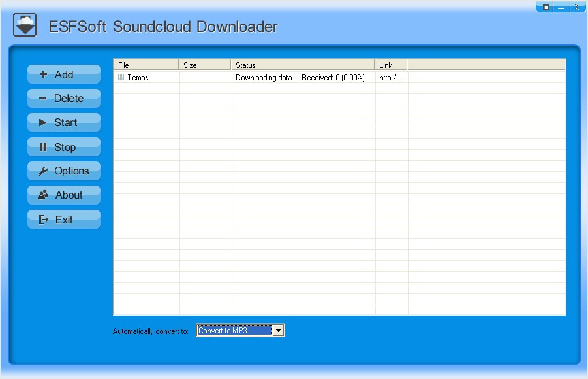588x379 pixels.
Task: Sort by the Status column header
Action: pyautogui.click(x=303, y=65)
